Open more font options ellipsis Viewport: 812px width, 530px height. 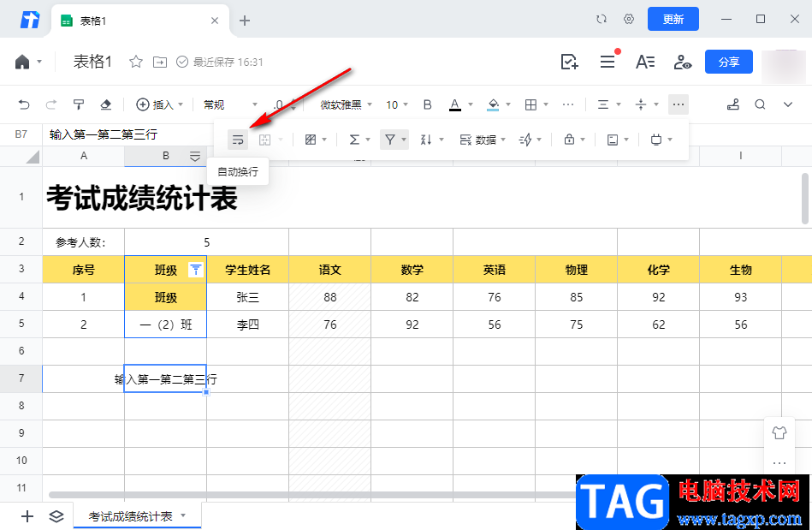point(568,104)
